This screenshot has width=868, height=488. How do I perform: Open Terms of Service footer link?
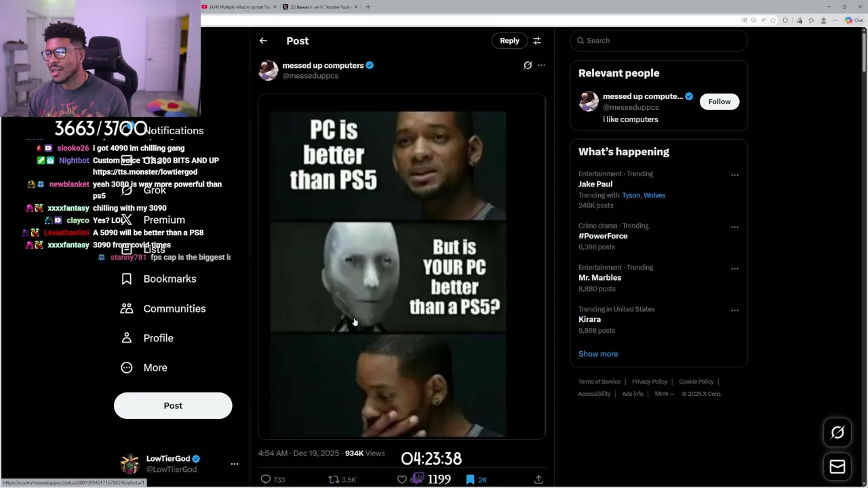tap(599, 382)
